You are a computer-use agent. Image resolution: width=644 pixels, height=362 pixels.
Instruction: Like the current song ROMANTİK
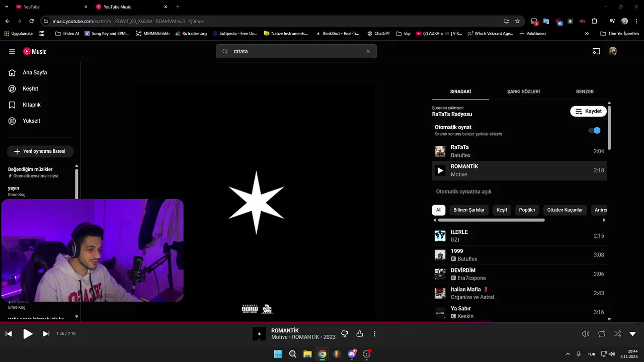[x=360, y=334]
